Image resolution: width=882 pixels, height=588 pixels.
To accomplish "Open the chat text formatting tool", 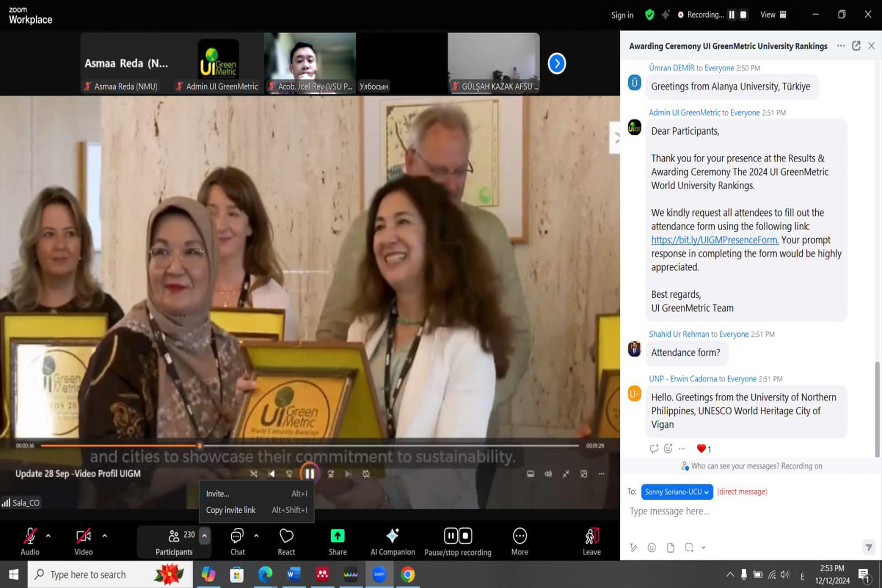I will click(633, 548).
